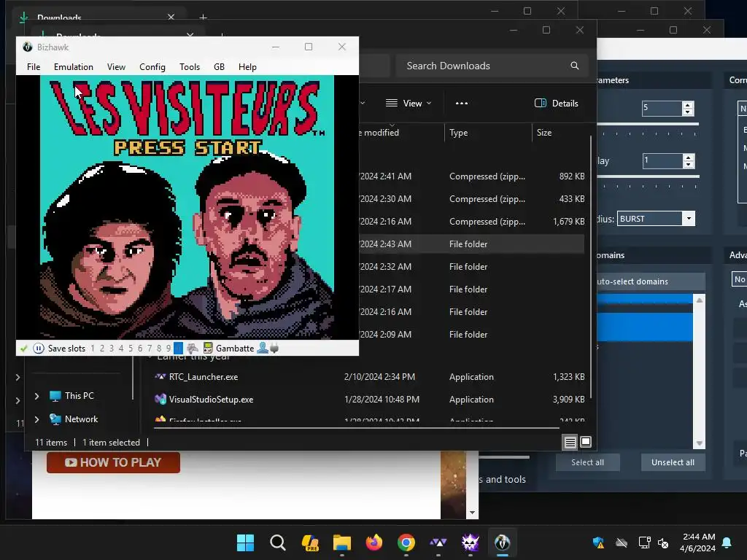This screenshot has width=747, height=560.
Task: Click the lower slider track under value 1
Action: pyautogui.click(x=648, y=177)
